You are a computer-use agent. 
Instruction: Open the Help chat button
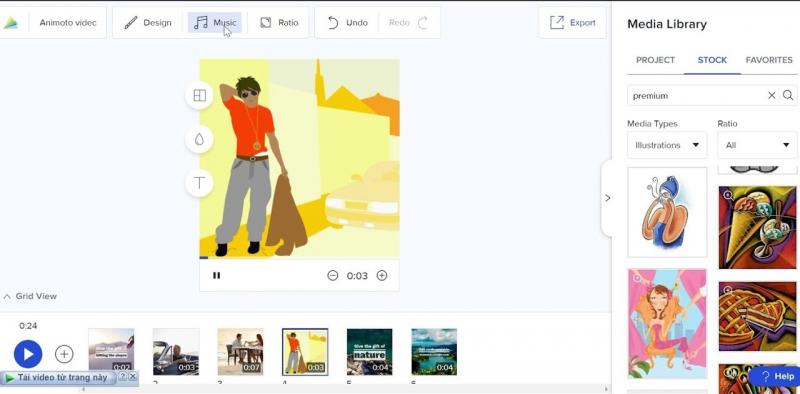pyautogui.click(x=776, y=377)
